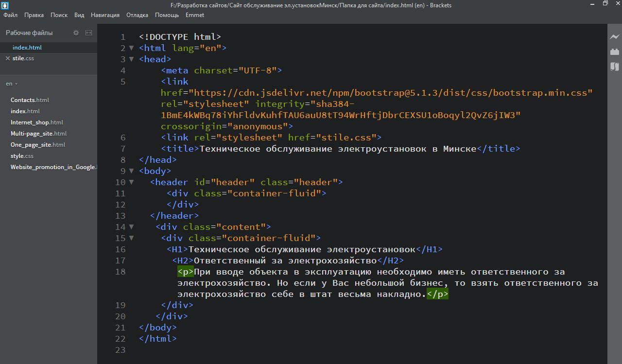Click the split view layout icon
The image size is (622, 364).
[x=88, y=33]
